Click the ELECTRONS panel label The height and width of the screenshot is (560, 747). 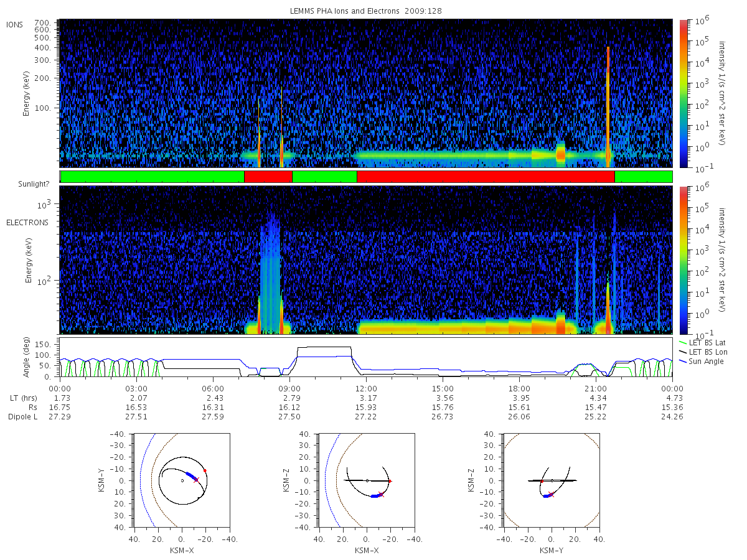[x=27, y=222]
